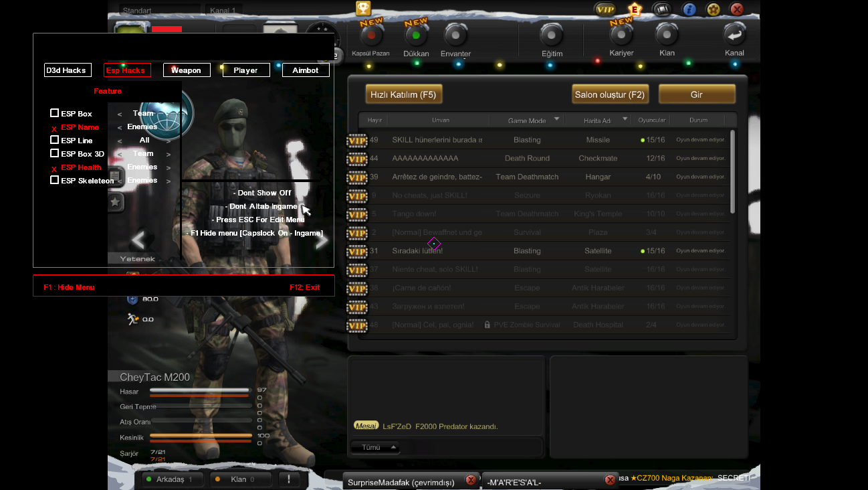The image size is (868, 490).
Task: Toggle the ESP Name option off
Action: tap(54, 128)
